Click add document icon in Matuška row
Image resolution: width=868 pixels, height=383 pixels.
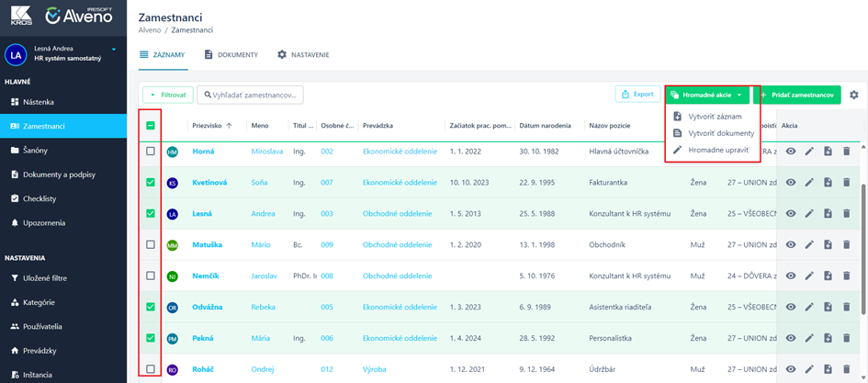pos(828,245)
